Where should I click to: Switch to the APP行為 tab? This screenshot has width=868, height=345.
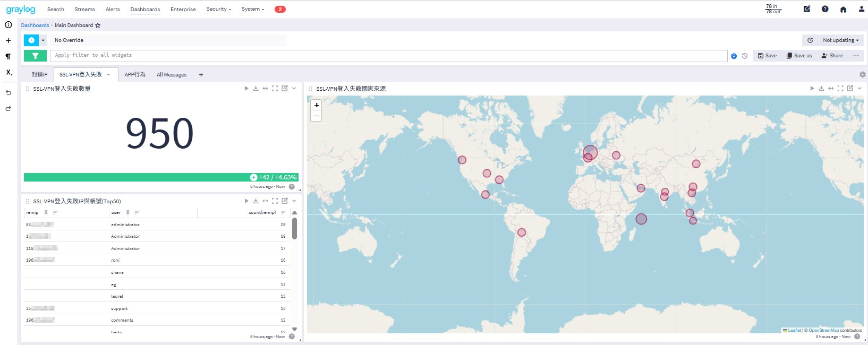pos(135,75)
